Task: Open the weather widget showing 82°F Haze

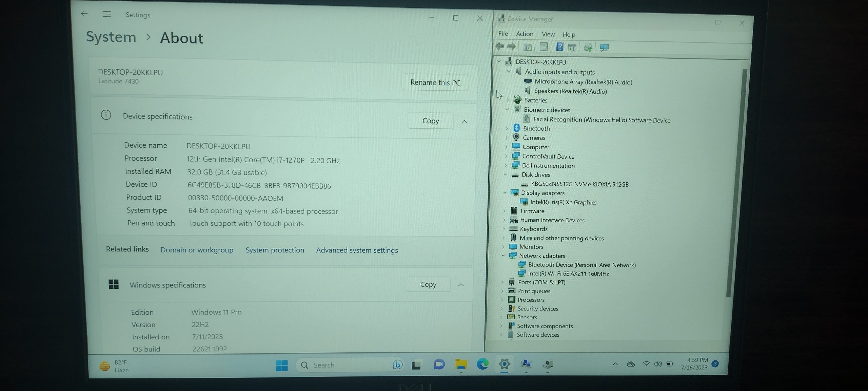Action: [114, 366]
